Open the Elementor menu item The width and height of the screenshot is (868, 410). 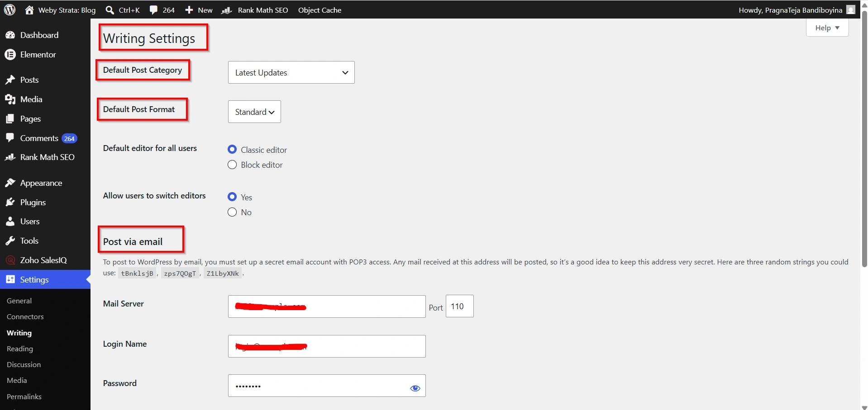(x=38, y=55)
